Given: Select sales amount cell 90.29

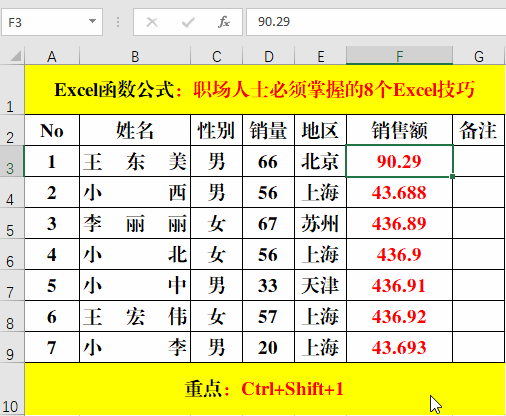Looking at the screenshot, I should tap(400, 161).
